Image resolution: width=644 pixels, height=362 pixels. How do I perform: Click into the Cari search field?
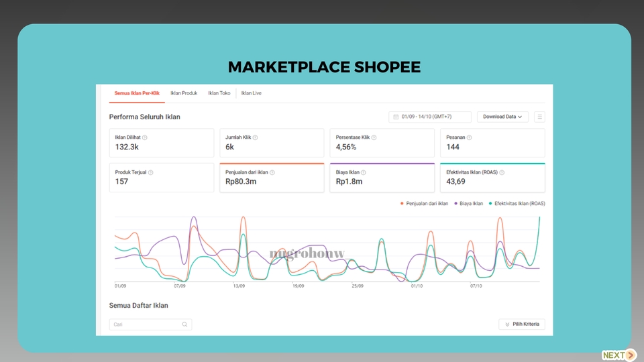click(x=144, y=324)
